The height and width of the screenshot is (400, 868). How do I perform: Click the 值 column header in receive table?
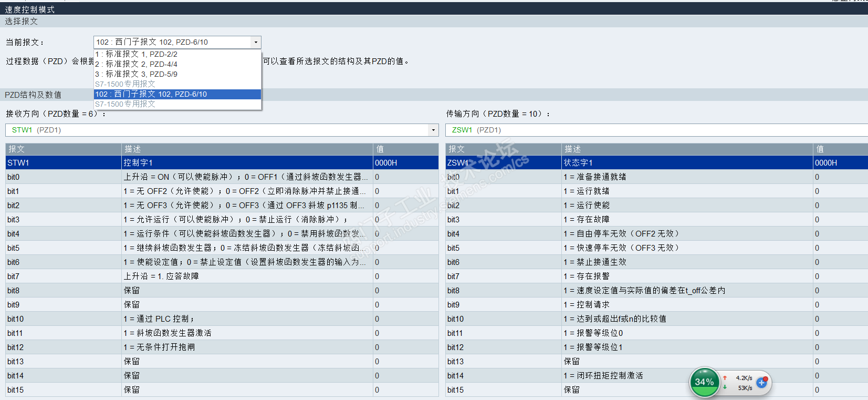click(x=406, y=149)
